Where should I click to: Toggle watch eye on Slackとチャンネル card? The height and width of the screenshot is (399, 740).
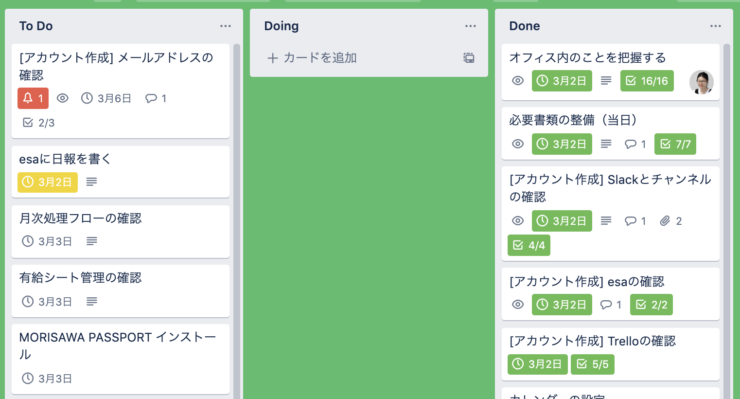(x=518, y=221)
